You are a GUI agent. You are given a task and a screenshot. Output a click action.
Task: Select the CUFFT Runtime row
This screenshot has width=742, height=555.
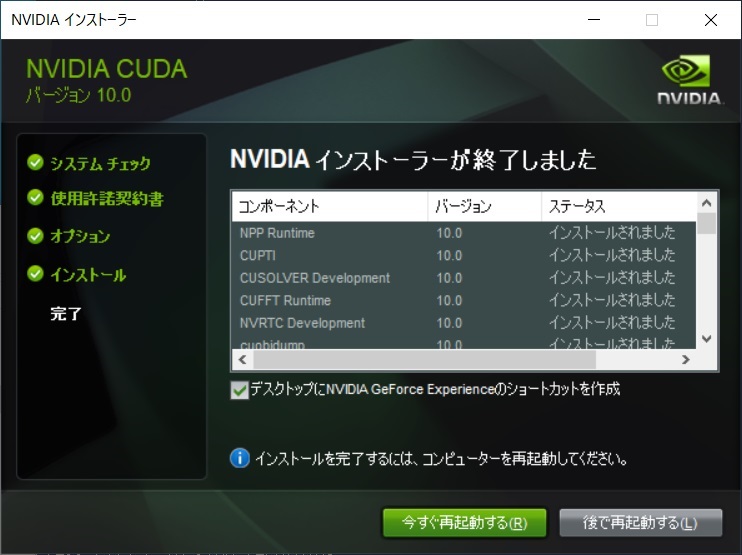pos(464,300)
